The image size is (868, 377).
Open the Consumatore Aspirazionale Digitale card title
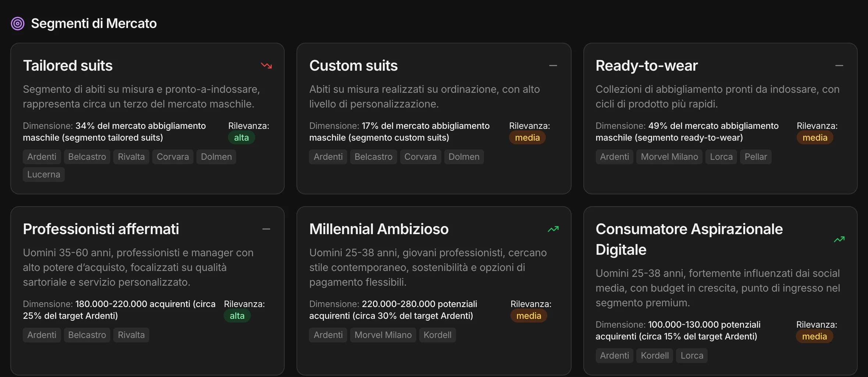pos(689,239)
